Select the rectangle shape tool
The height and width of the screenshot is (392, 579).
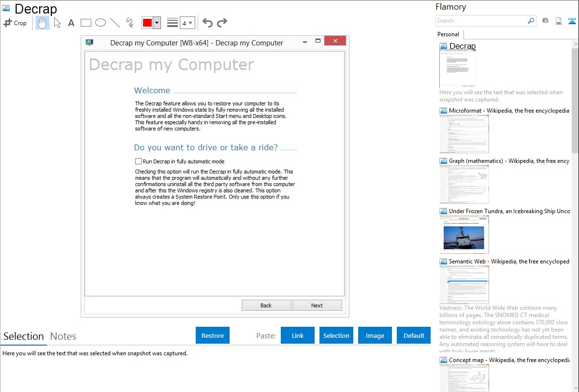coord(86,23)
